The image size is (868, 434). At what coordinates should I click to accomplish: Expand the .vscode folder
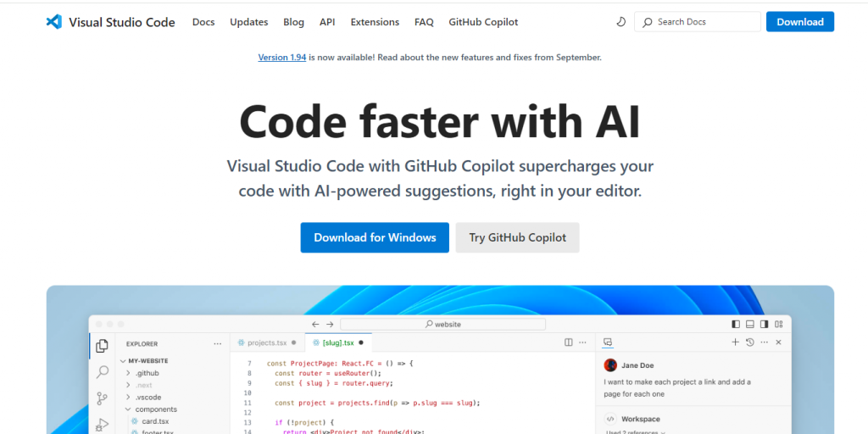[x=129, y=398]
